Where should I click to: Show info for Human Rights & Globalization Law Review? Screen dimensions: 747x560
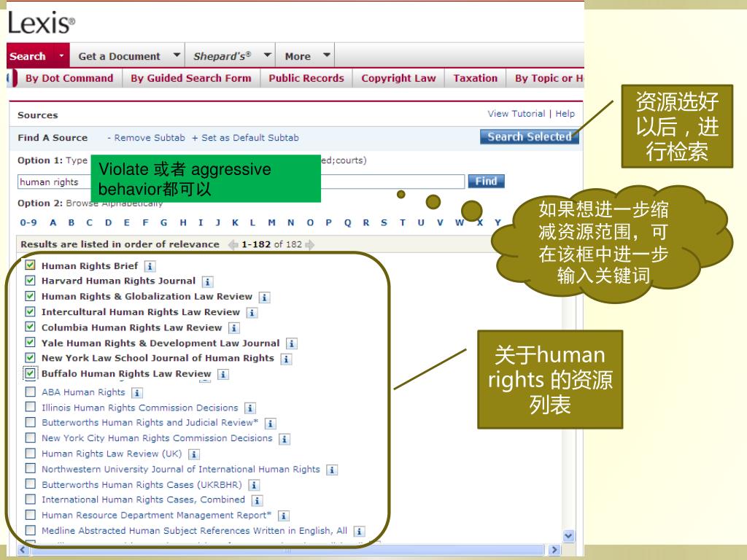tap(264, 297)
